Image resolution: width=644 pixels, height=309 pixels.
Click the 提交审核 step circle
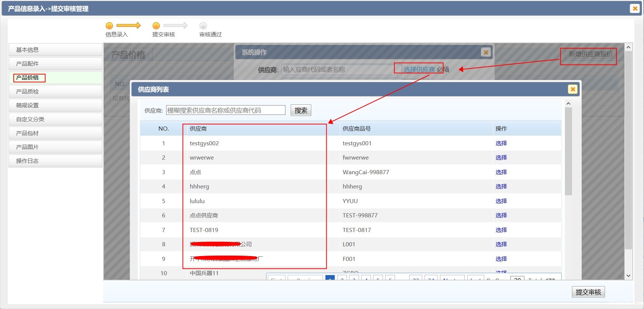click(x=156, y=26)
